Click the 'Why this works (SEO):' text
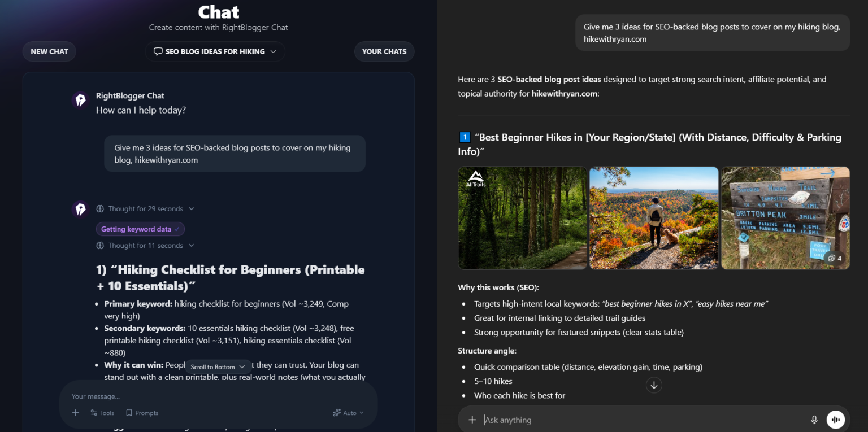Screen dimensions: 868x432 tap(498, 287)
